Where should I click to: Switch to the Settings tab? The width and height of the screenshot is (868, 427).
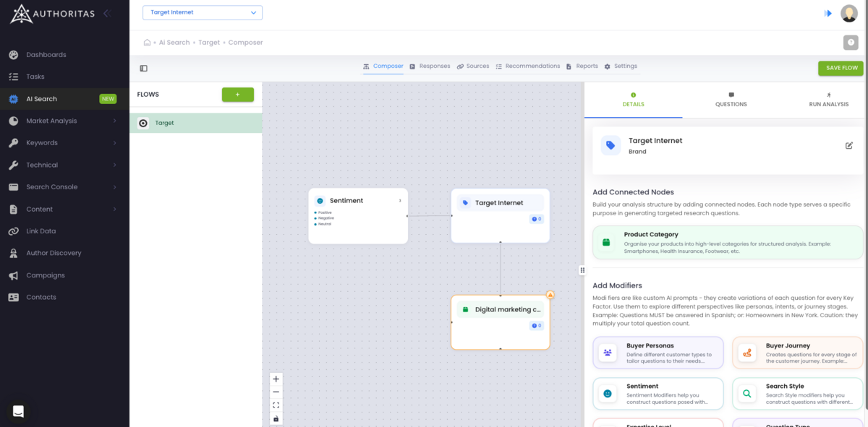tap(621, 66)
